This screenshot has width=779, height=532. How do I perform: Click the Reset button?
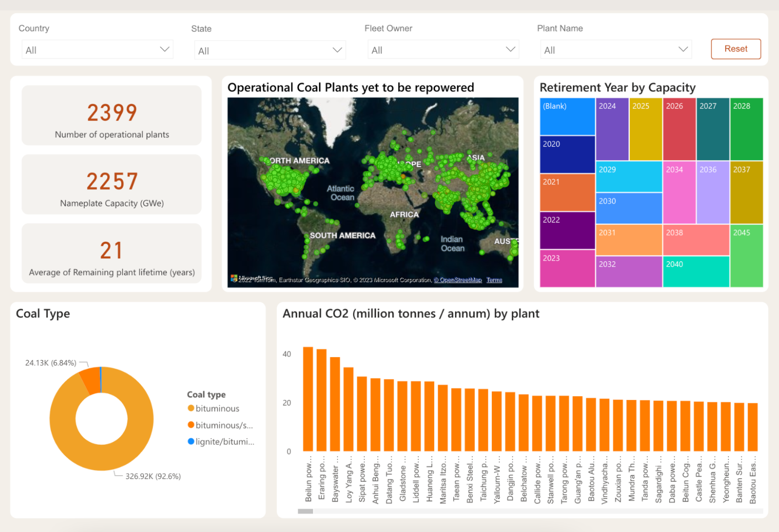pos(736,49)
